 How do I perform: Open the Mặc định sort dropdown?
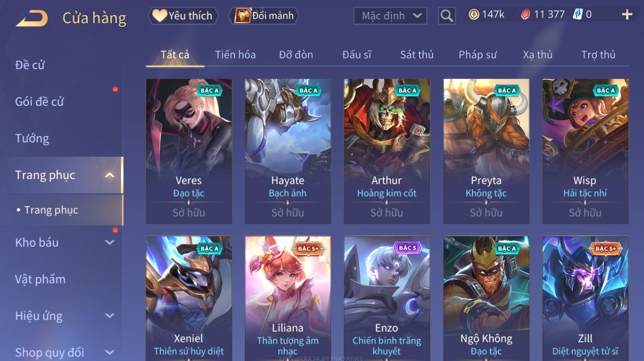(x=390, y=16)
